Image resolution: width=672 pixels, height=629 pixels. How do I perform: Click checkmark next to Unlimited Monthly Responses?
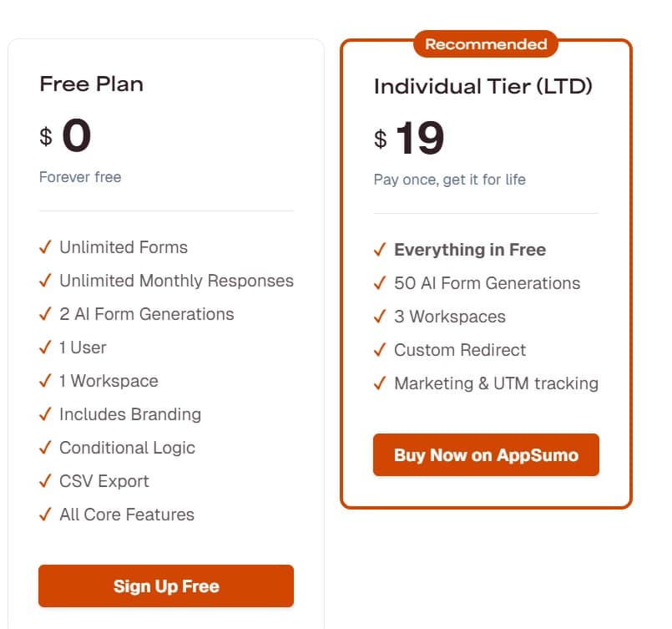pos(46,281)
